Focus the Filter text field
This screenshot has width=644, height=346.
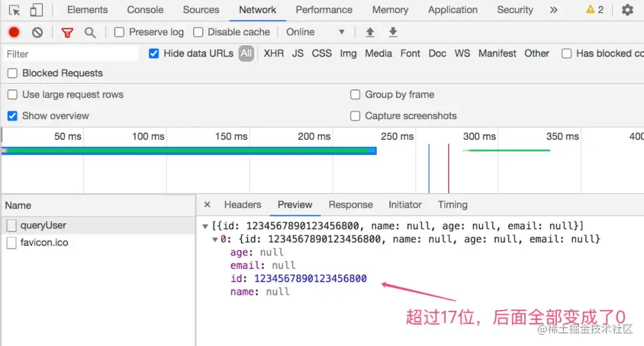tap(71, 54)
